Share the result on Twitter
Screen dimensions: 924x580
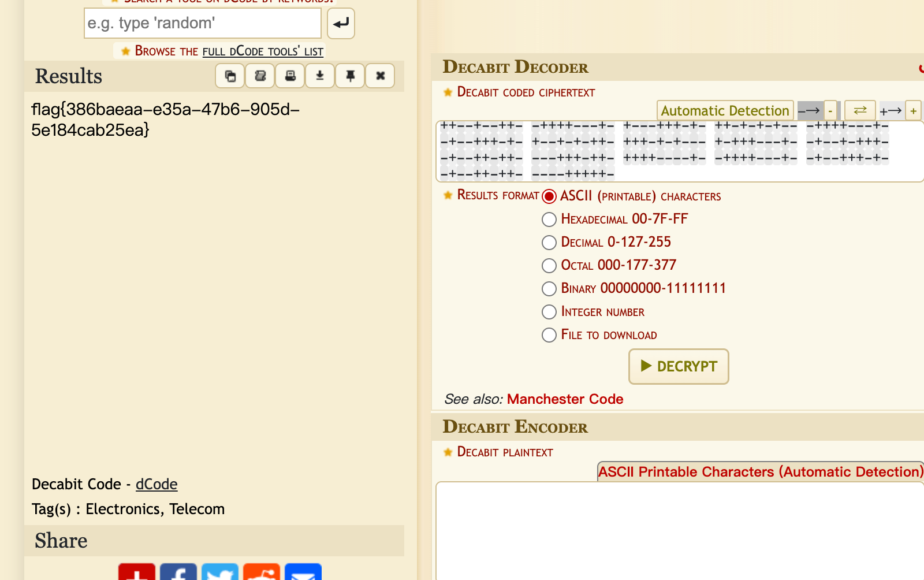click(x=220, y=572)
